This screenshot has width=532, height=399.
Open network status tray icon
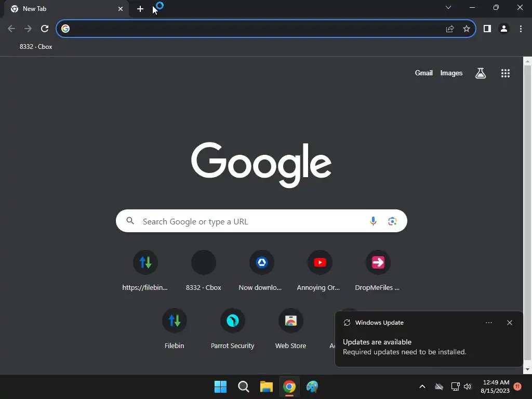[x=455, y=387]
